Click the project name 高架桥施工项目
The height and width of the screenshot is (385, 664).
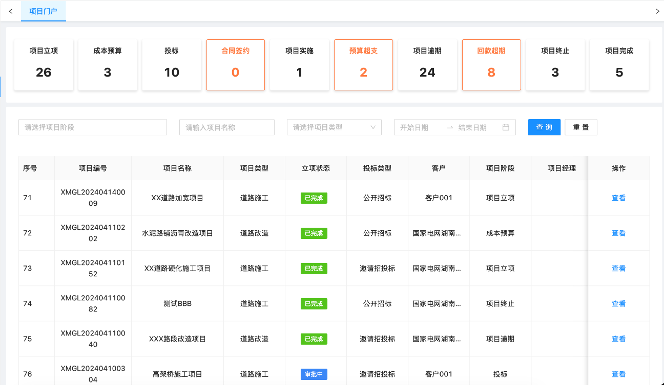[177, 374]
